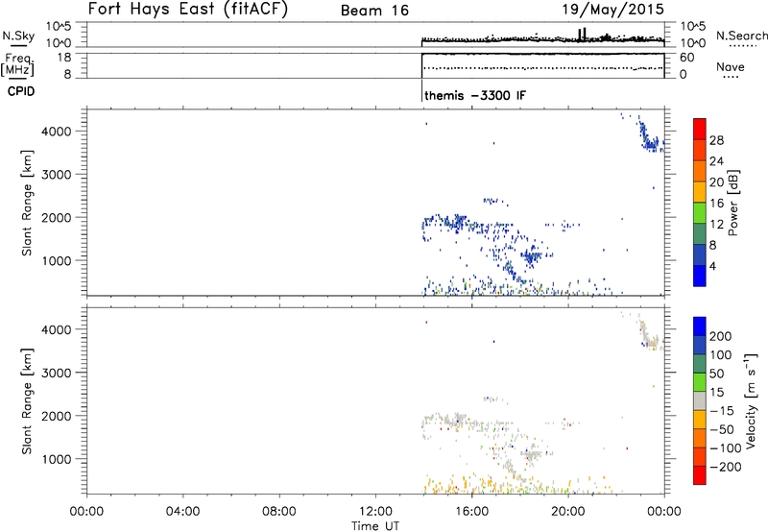
Task: Click the Power panel 'Slant Range [km]' label
Action: (x=27, y=203)
